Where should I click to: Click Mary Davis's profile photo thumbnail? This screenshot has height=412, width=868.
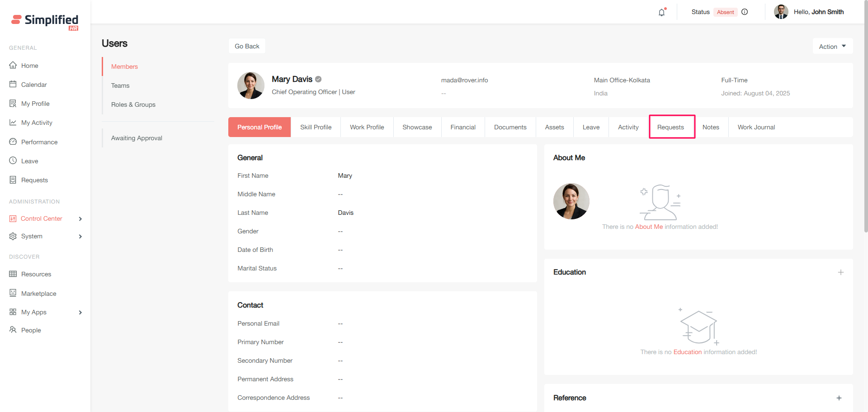251,85
